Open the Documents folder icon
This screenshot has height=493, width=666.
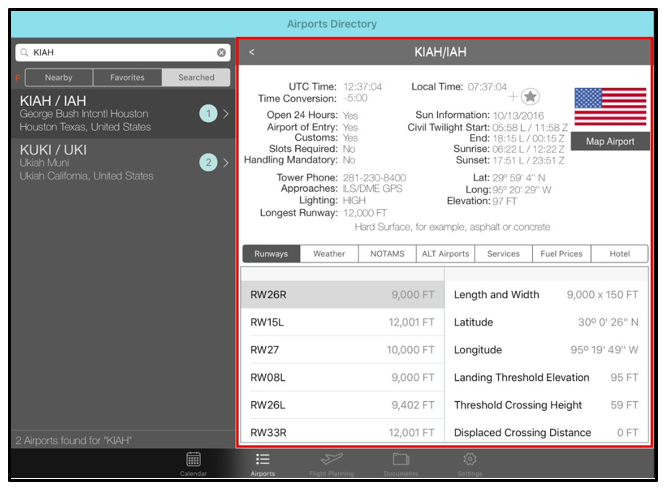(400, 461)
